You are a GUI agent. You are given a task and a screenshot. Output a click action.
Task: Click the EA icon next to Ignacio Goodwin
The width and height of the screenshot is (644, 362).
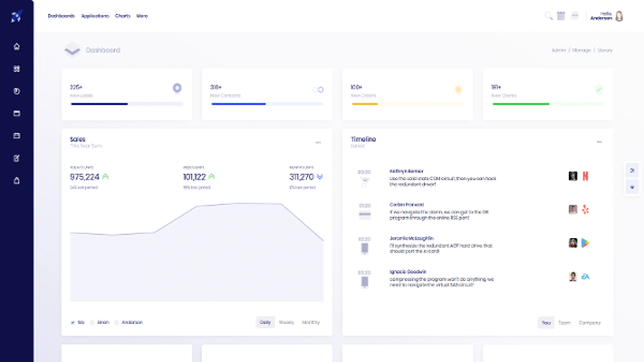586,277
